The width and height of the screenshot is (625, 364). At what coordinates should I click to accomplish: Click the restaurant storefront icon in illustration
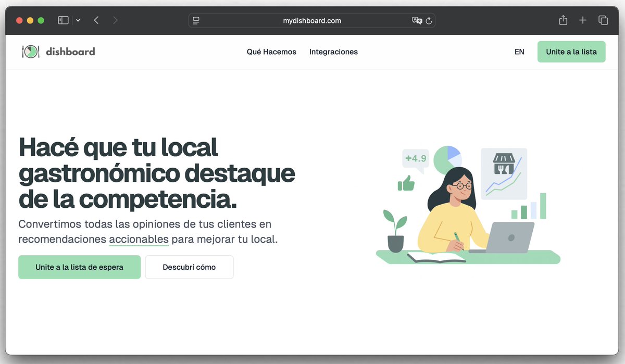504,164
